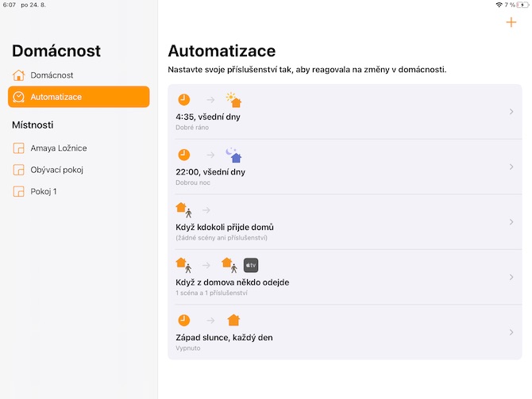Expand the 4:35 všední dny chevron

[511, 112]
